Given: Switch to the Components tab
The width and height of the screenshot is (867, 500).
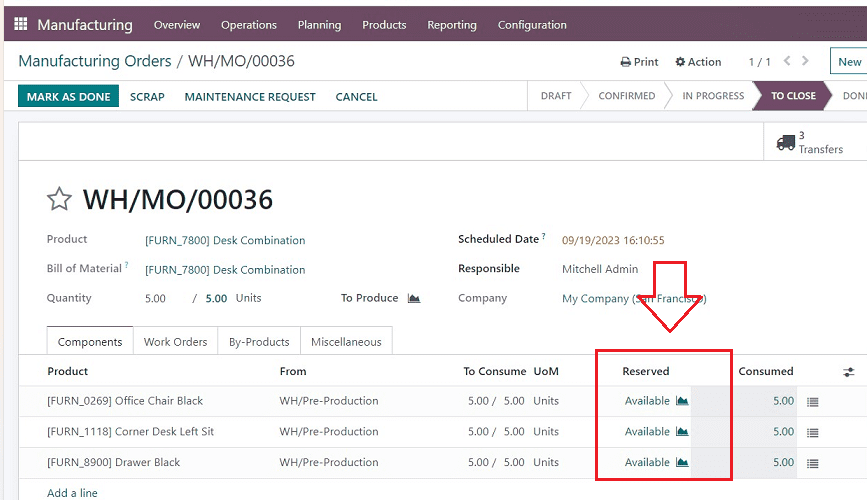Looking at the screenshot, I should click(x=90, y=342).
